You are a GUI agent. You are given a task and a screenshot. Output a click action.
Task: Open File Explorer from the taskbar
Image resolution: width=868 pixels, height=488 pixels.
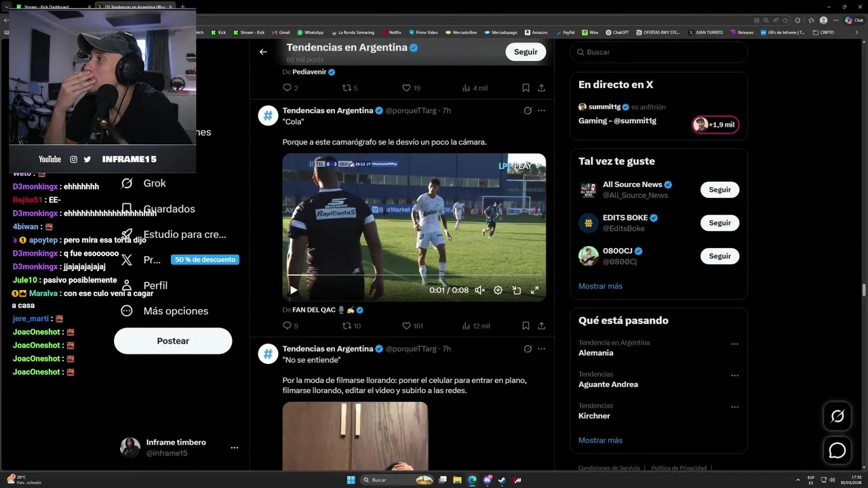click(457, 480)
